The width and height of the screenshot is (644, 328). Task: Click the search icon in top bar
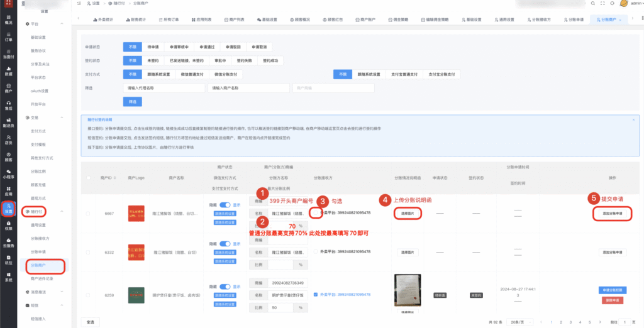tap(592, 3)
